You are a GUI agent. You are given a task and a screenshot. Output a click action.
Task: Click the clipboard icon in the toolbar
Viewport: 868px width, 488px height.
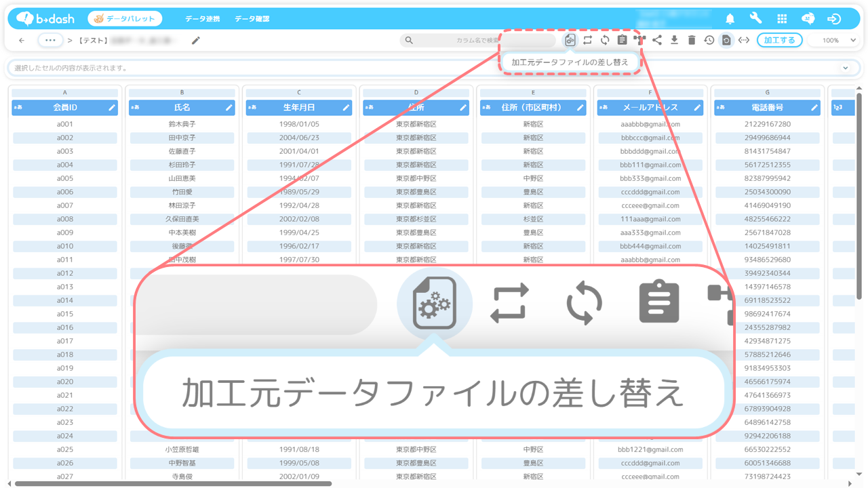pyautogui.click(x=622, y=40)
